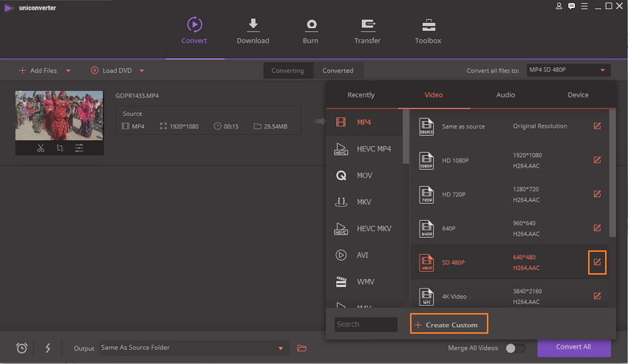Screen dimensions: 628x364
Task: Select AVI format
Action: (364, 255)
